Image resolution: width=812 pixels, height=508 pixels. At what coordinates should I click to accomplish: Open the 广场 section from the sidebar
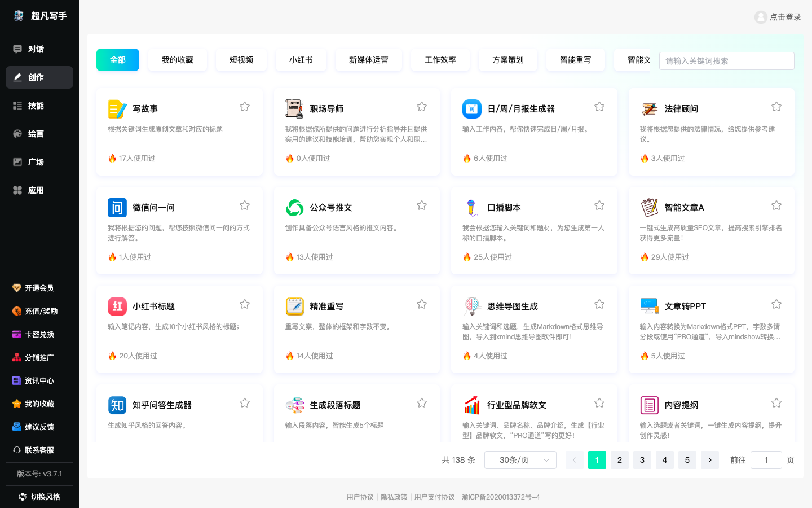click(x=36, y=162)
